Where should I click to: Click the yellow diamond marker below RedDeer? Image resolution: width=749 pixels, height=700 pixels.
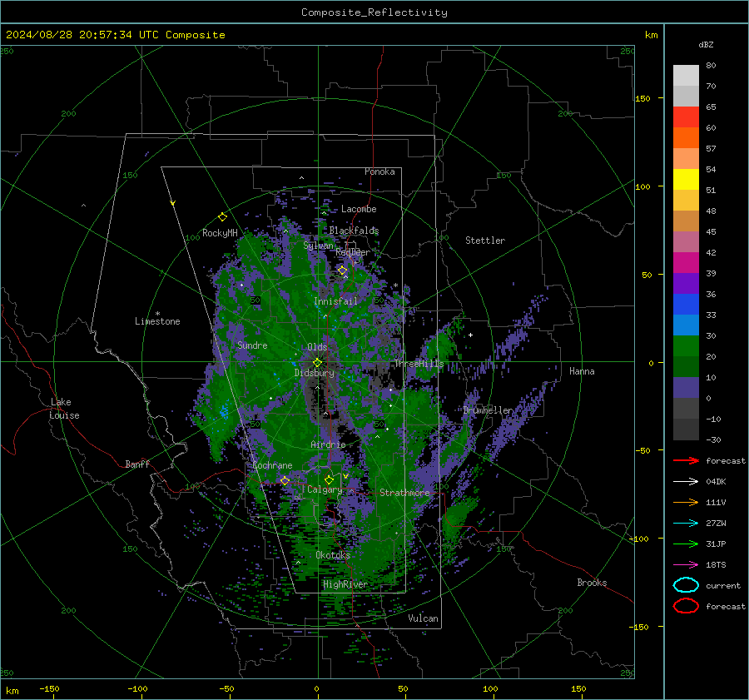click(x=342, y=271)
